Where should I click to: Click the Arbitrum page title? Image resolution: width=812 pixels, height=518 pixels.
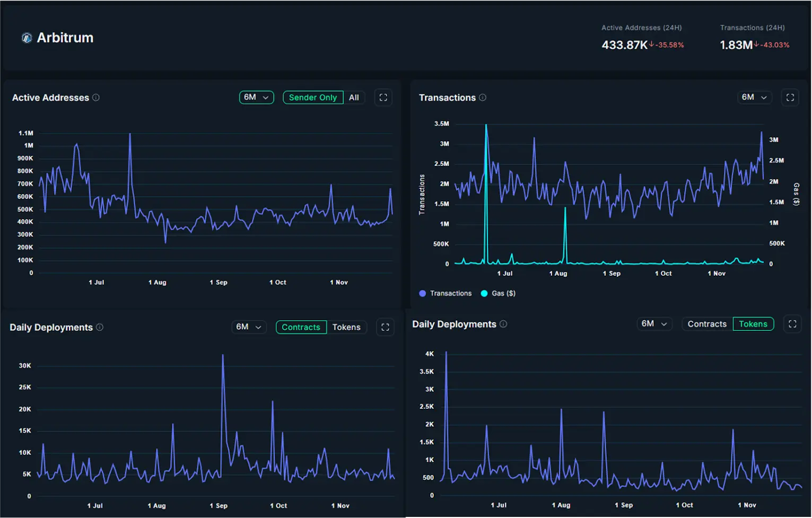coord(65,38)
